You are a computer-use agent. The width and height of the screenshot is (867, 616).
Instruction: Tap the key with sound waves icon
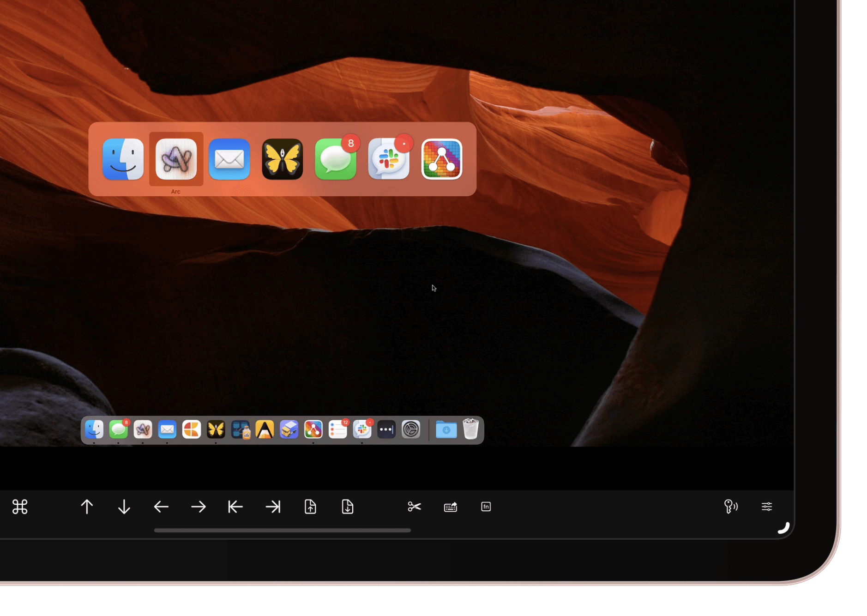pos(731,507)
